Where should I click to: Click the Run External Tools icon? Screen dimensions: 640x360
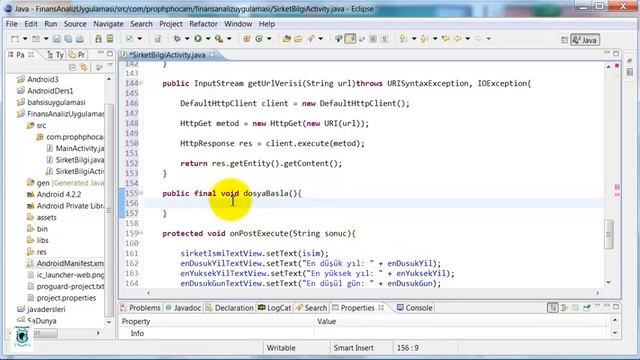point(219,39)
